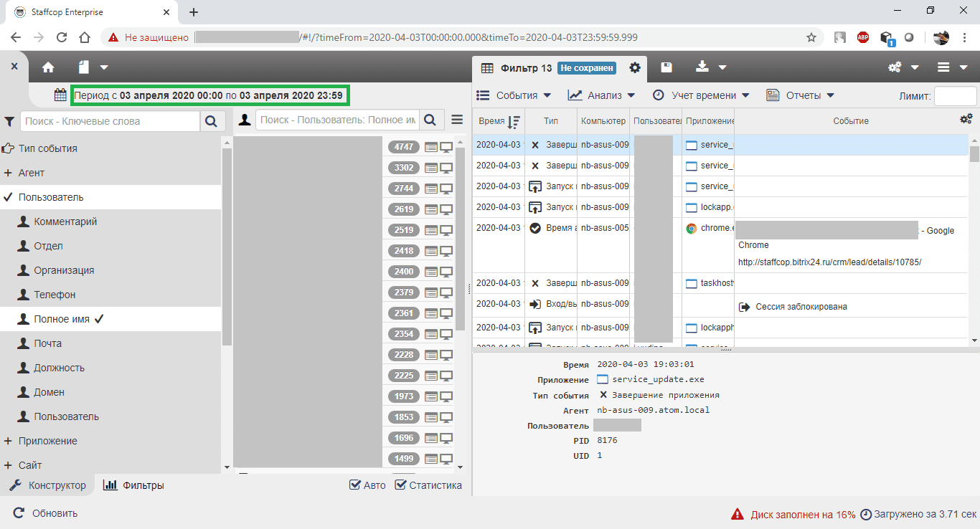Run the user full-name search magnifier

click(x=431, y=120)
